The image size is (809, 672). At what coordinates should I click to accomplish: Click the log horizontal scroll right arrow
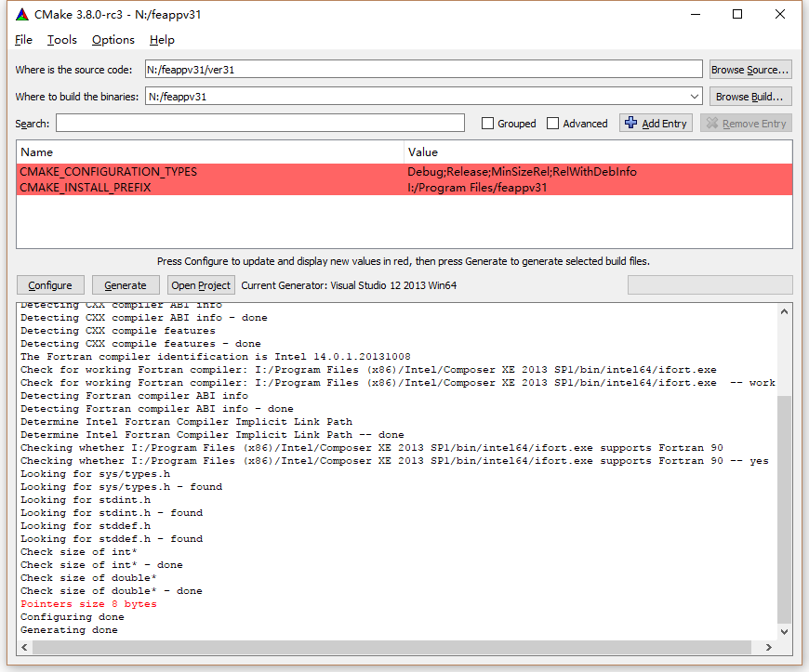pyautogui.click(x=769, y=647)
